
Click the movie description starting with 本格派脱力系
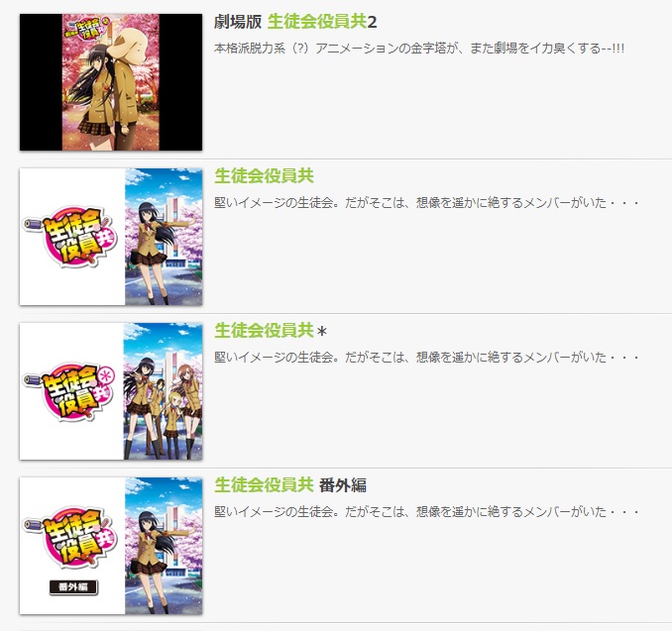point(418,48)
